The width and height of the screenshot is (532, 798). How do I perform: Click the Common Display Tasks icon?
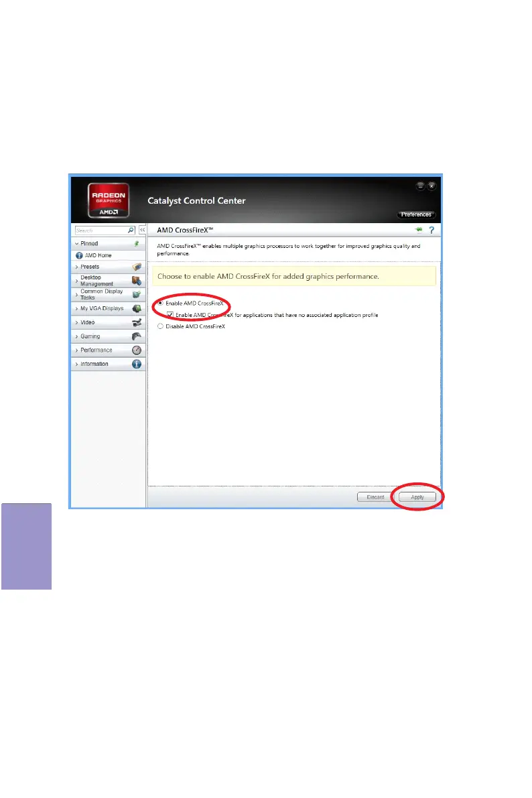click(137, 294)
